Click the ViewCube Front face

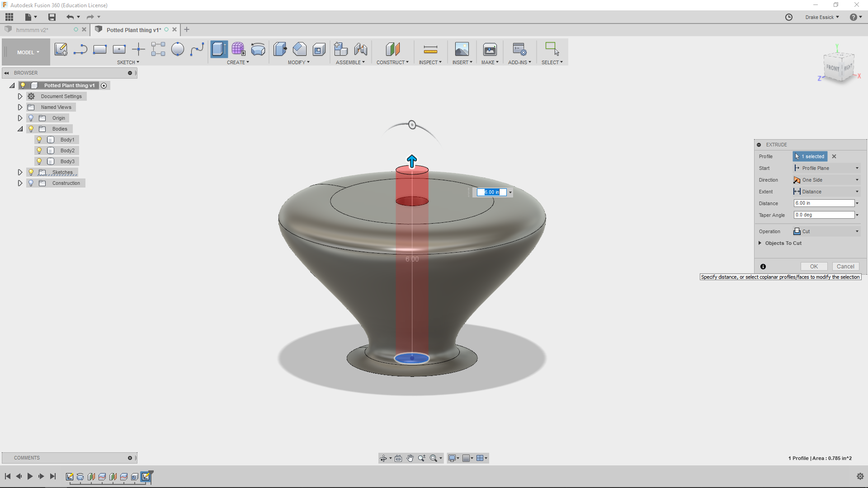833,68
